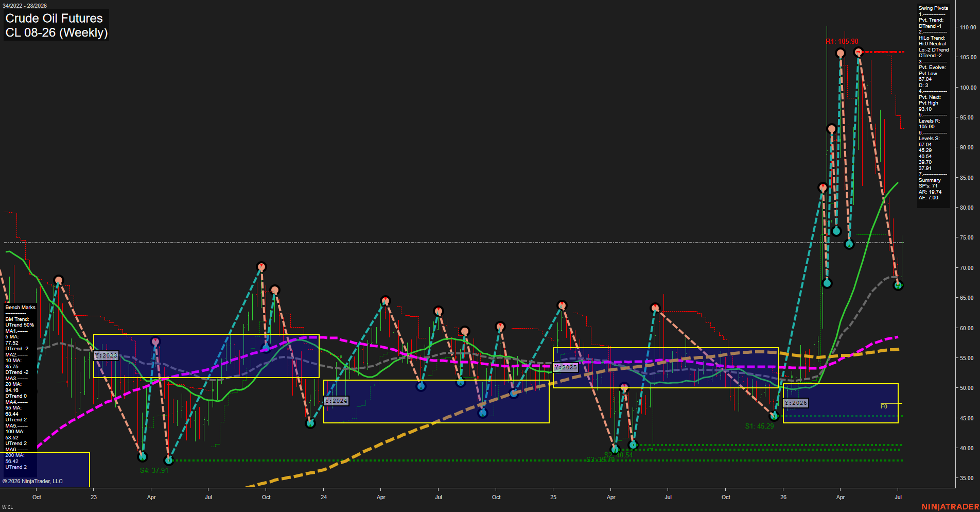Click the 100 MA: entry
The width and height of the screenshot is (980, 512).
[x=15, y=432]
